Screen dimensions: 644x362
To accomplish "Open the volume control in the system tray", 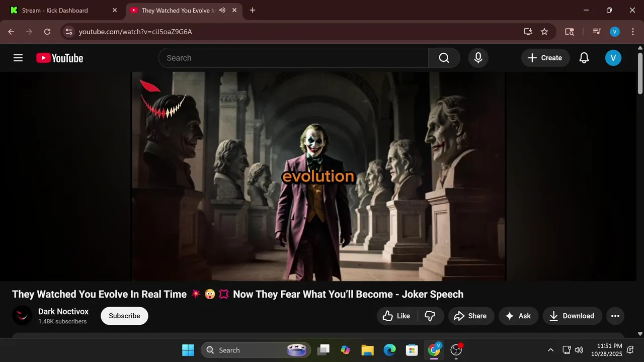I will [579, 350].
